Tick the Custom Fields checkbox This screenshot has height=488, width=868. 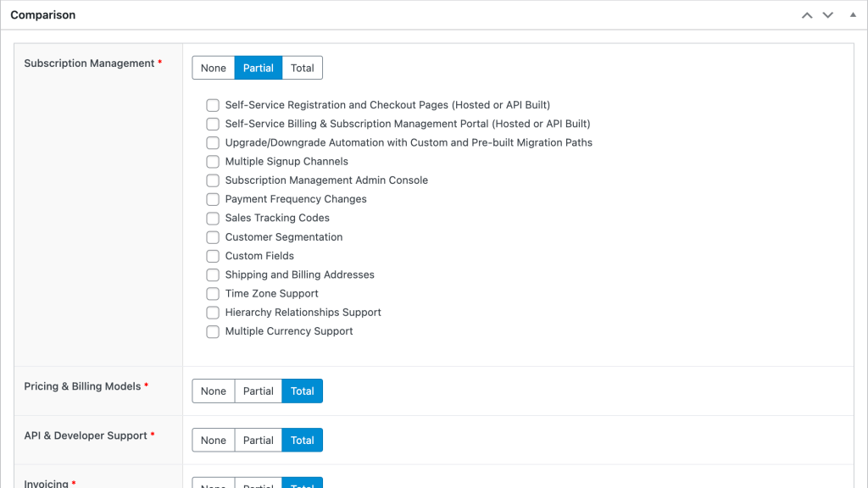tap(213, 256)
